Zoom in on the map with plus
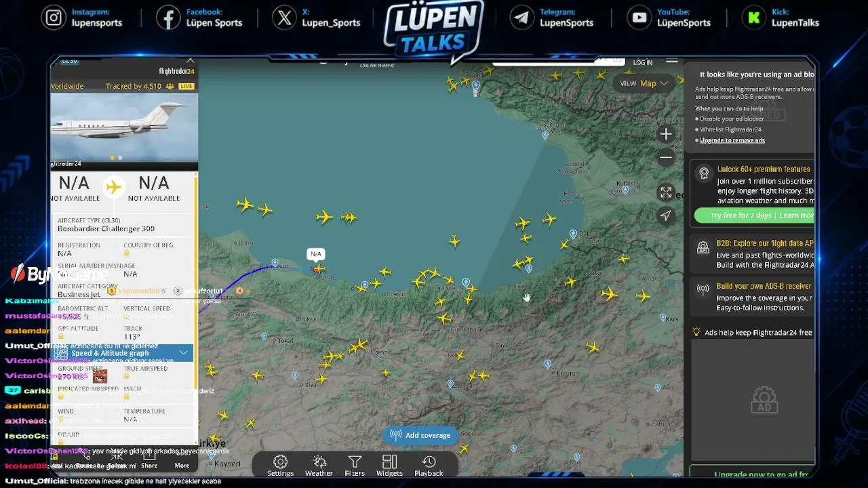The width and height of the screenshot is (868, 488). click(666, 134)
